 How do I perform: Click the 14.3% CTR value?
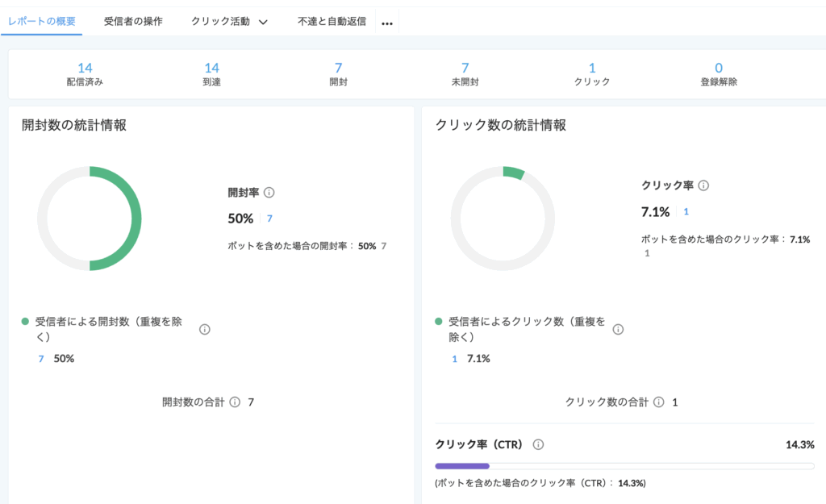[799, 445]
